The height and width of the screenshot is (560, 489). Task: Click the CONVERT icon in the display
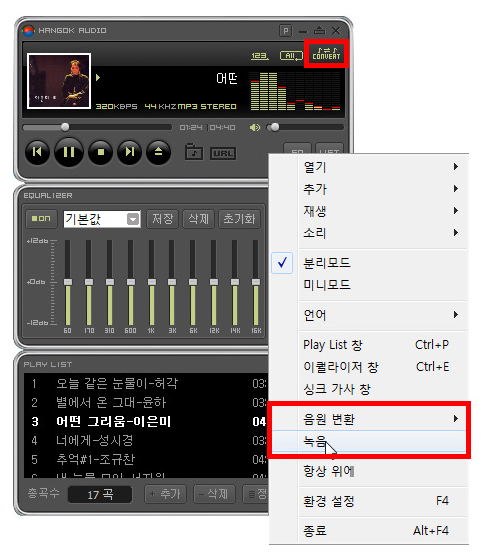click(x=326, y=54)
